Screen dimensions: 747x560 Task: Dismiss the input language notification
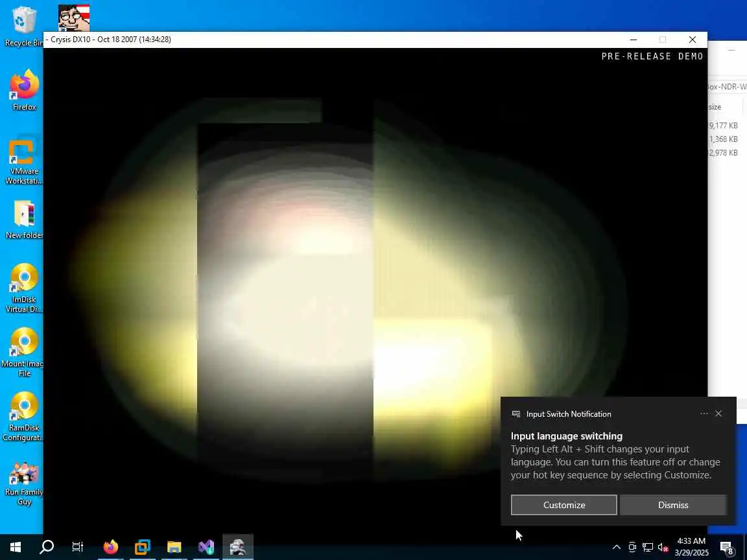(673, 505)
